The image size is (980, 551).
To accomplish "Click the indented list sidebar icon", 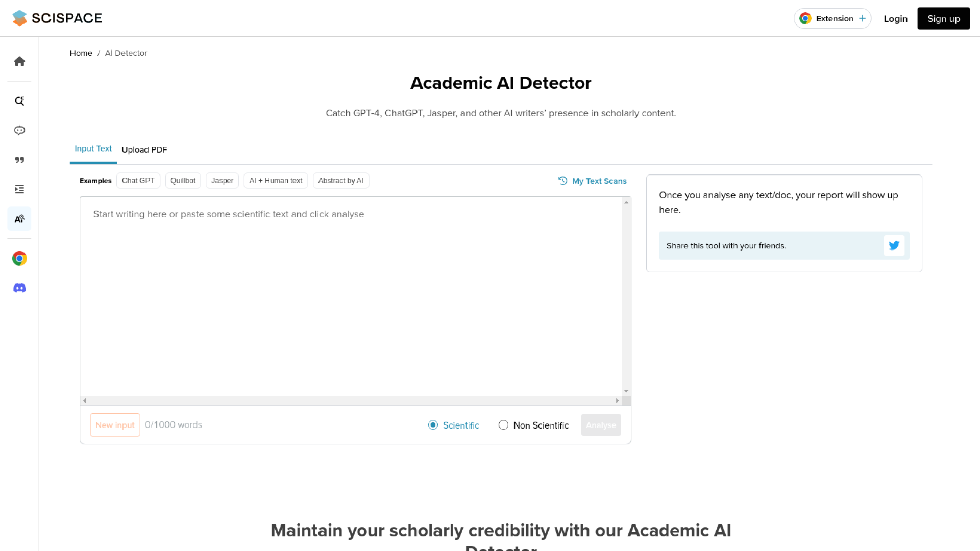I will coord(19,189).
